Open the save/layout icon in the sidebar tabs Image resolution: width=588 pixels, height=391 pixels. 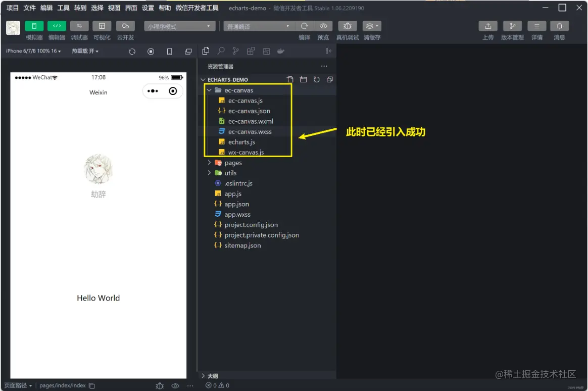click(266, 51)
